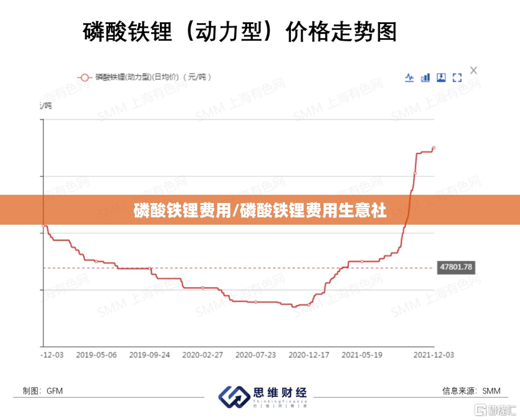Select the 2020-02-27 axis date label
Screen dimensions: 520x420
pyautogui.click(x=203, y=355)
